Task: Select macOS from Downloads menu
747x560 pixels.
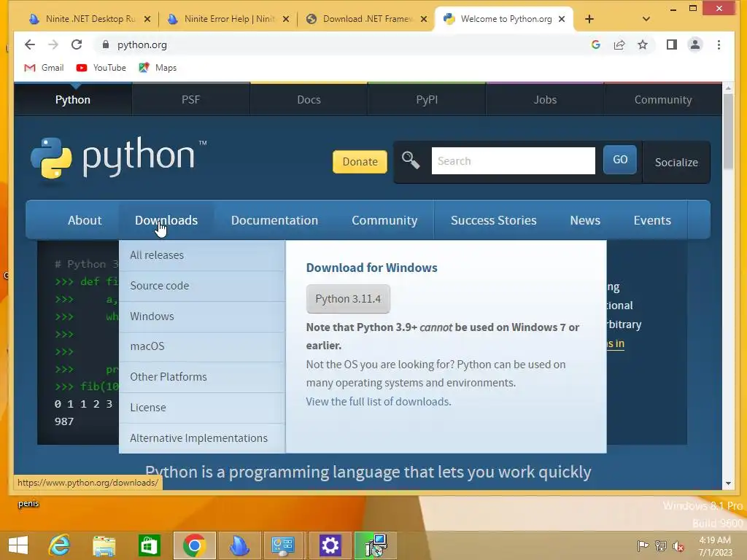Action: click(202, 346)
